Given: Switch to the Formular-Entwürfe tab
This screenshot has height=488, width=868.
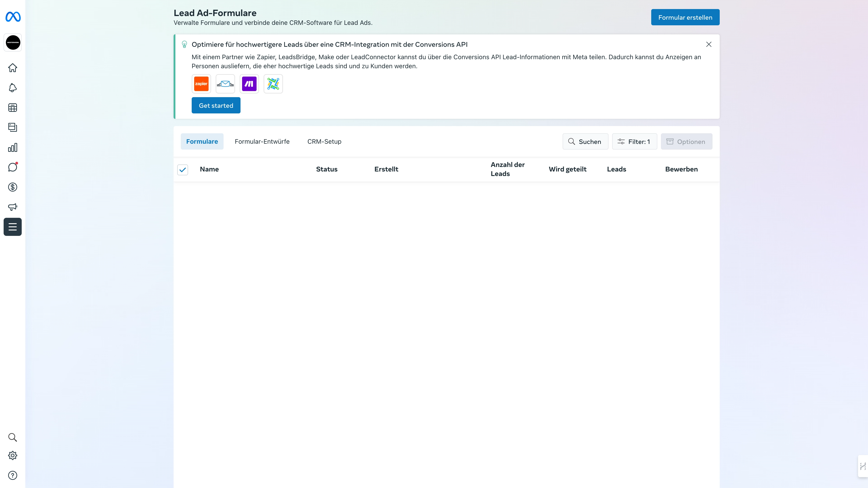Looking at the screenshot, I should 262,141.
